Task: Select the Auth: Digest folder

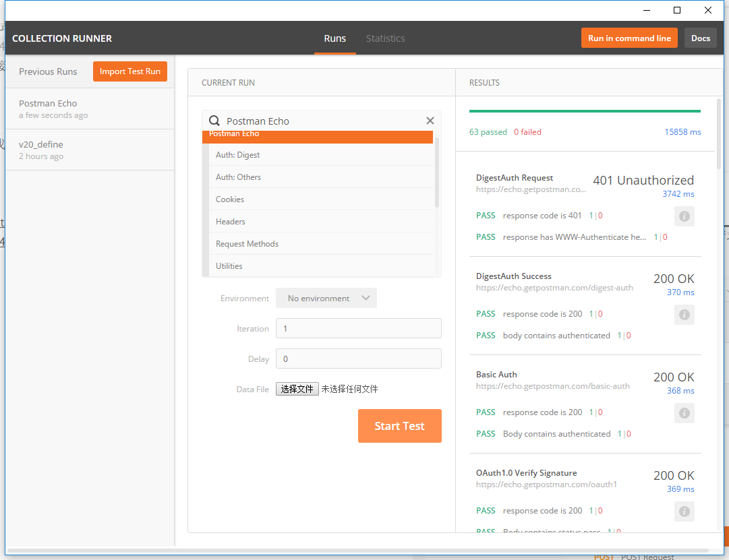Action: click(238, 155)
